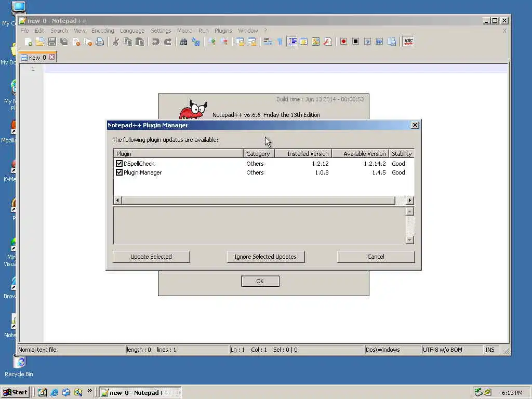Expand the quick launch chevron

[x=89, y=391]
